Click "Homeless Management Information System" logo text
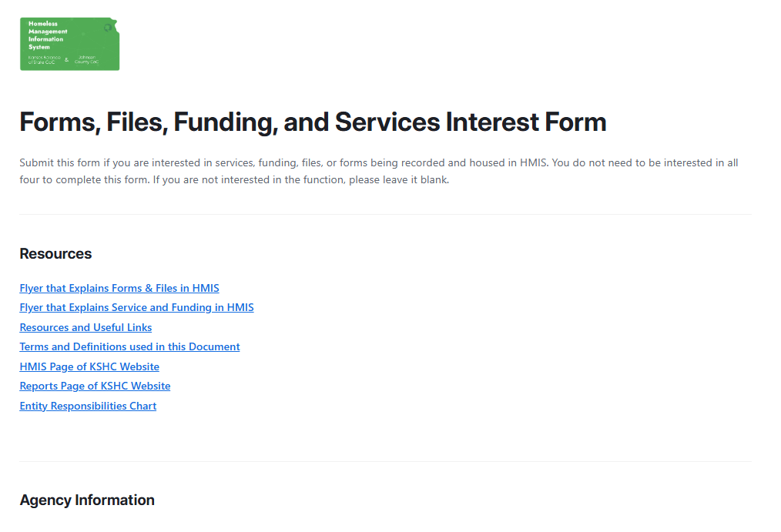The image size is (781, 532). coord(48,35)
